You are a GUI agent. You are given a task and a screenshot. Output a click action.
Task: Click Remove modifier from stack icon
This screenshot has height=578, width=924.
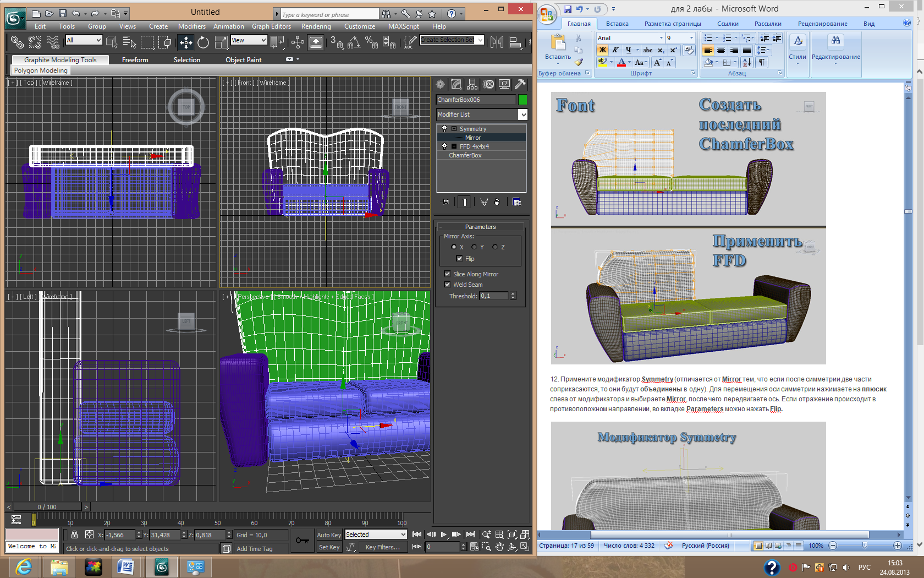(497, 202)
